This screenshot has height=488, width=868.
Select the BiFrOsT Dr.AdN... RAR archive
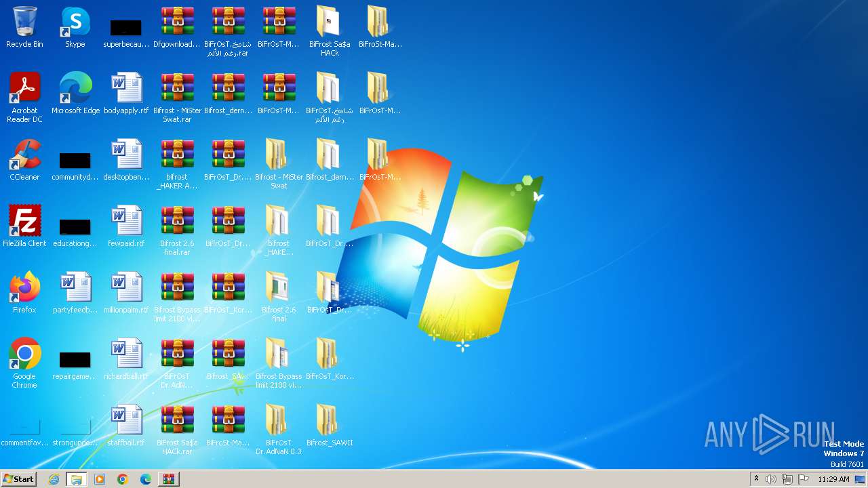point(177,363)
